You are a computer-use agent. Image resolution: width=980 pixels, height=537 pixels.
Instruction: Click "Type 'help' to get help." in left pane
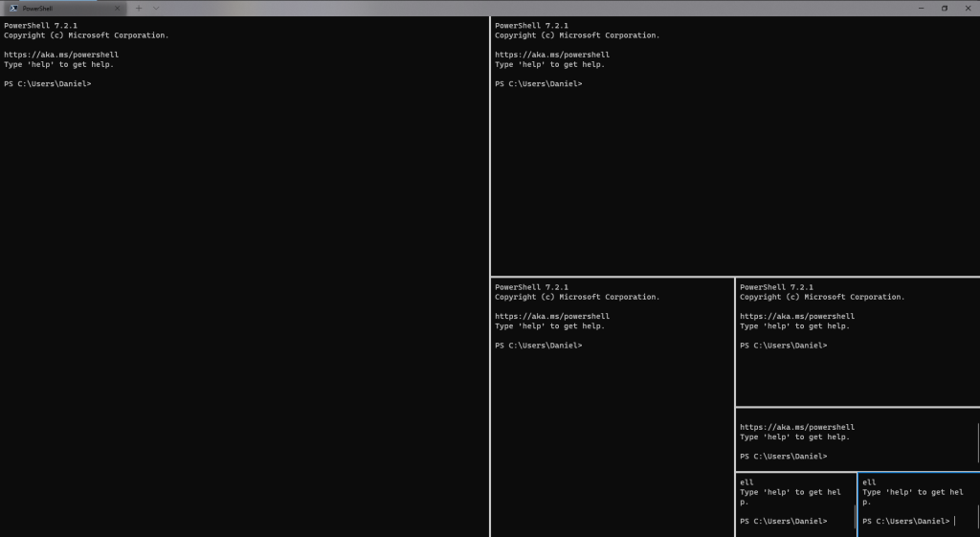pyautogui.click(x=58, y=64)
